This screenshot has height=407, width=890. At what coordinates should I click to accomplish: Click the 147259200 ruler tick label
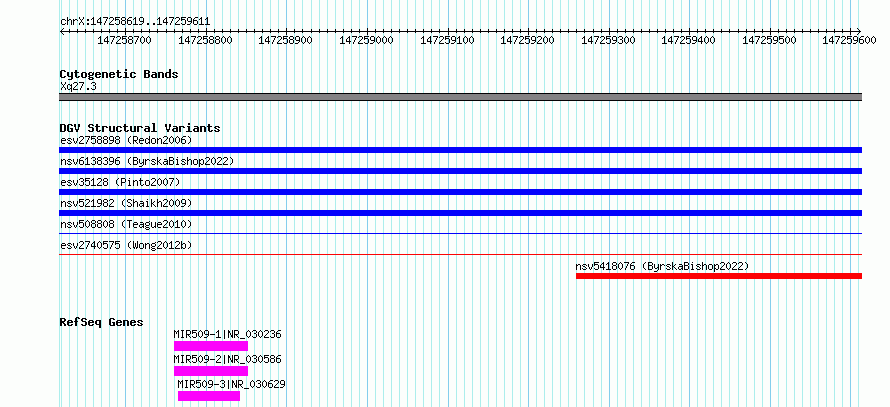point(527,40)
